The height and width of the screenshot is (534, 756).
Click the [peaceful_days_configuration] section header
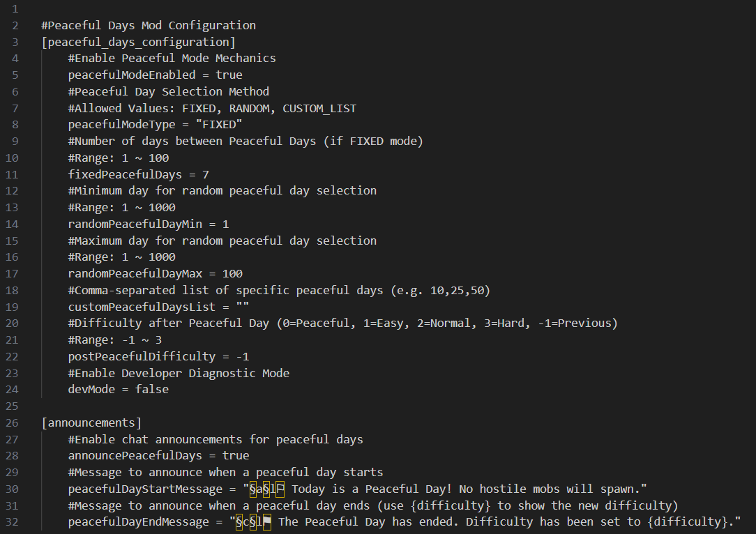click(x=138, y=42)
